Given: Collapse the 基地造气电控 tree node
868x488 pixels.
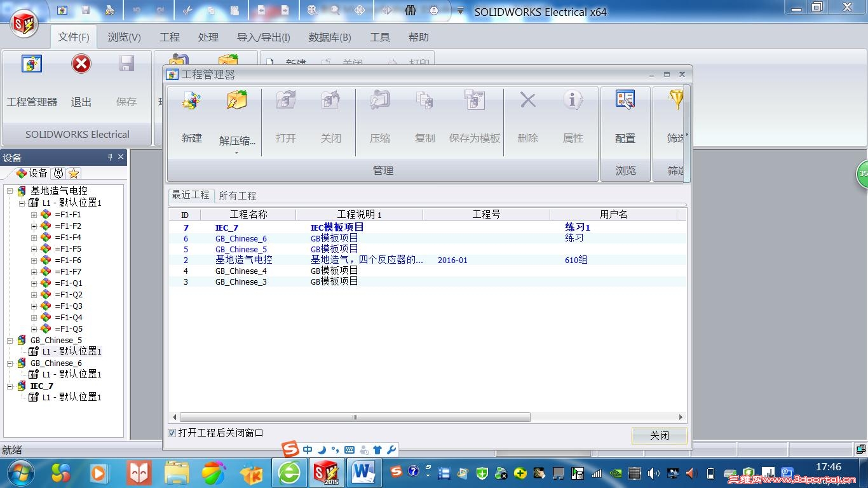Looking at the screenshot, I should click(10, 191).
